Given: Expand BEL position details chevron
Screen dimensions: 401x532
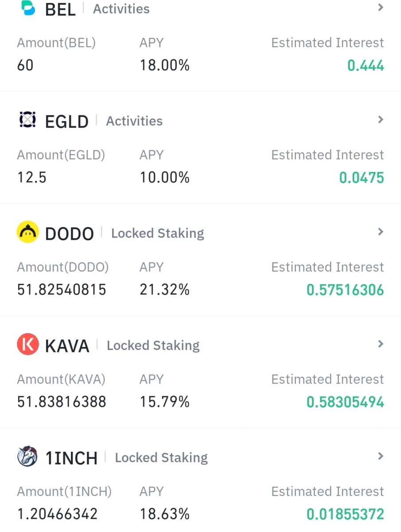Looking at the screenshot, I should click(x=380, y=8).
